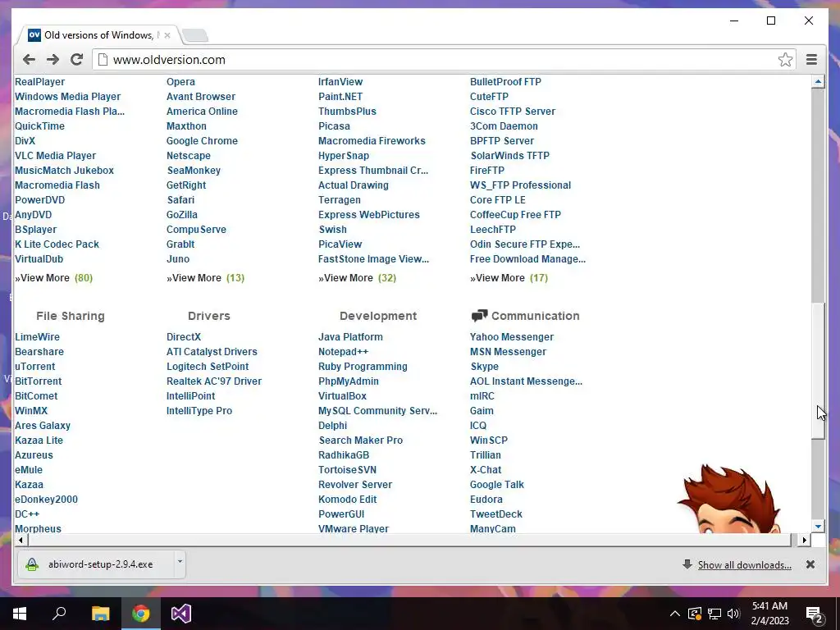This screenshot has height=630, width=840.
Task: Open the Notepad++ link
Action: [x=344, y=351]
